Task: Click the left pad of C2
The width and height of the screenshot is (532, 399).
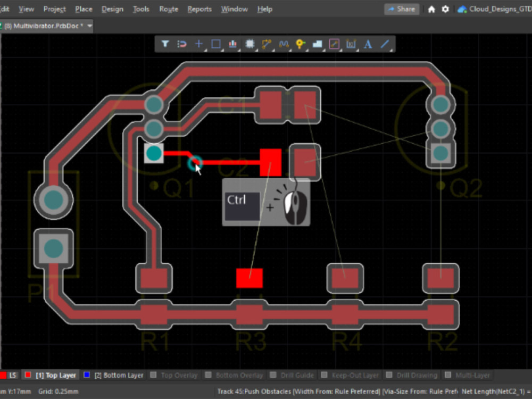Action: click(x=270, y=162)
